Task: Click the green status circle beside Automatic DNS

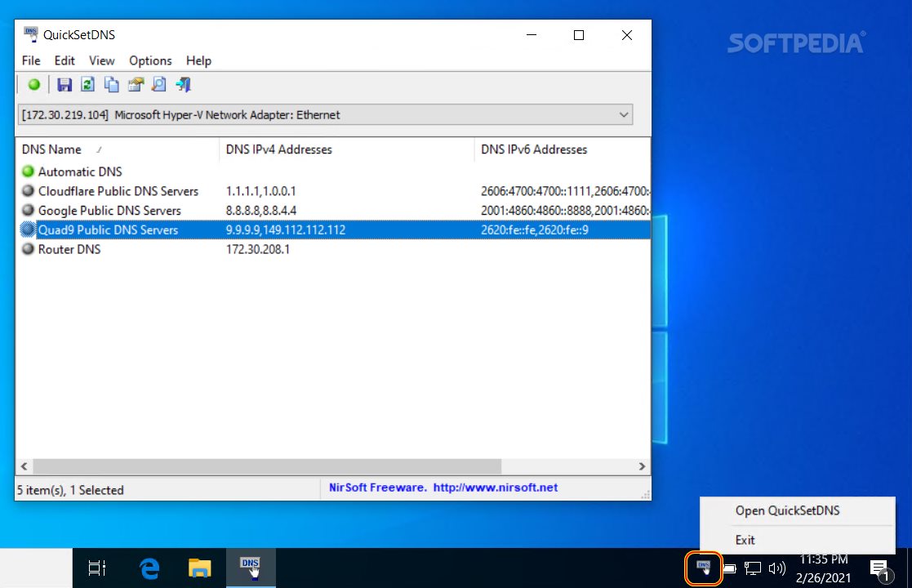Action: 28,171
